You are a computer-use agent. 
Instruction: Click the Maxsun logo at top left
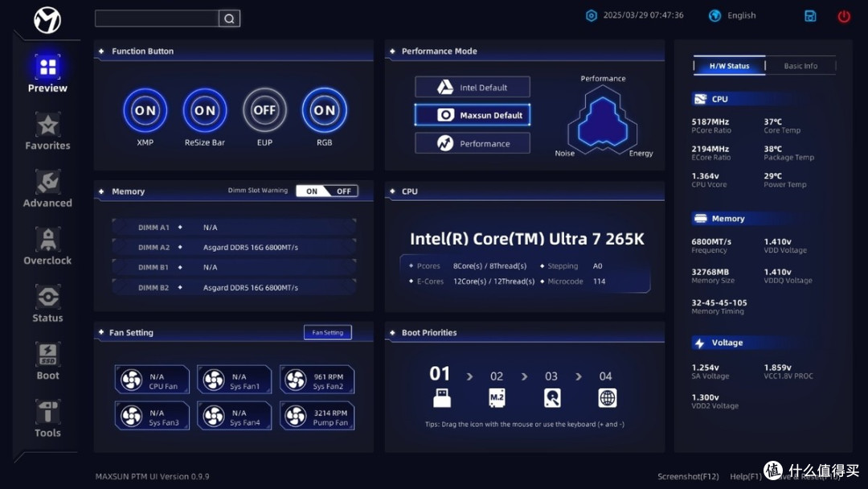(47, 20)
